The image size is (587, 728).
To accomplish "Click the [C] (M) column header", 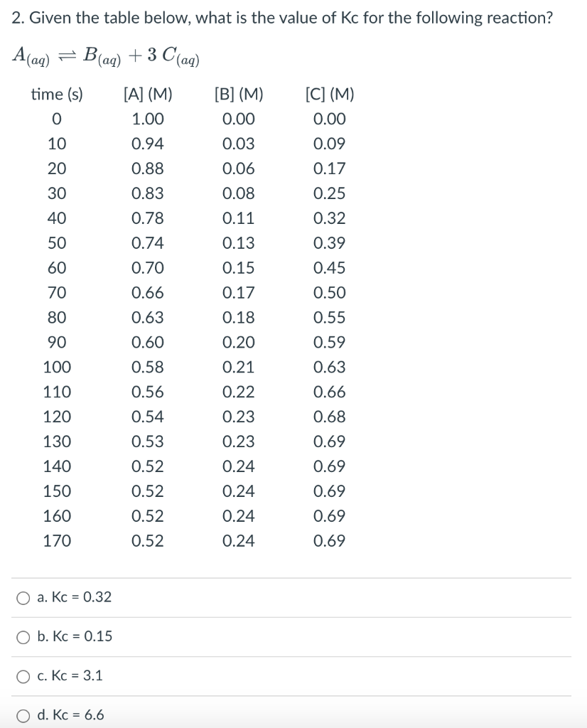I will tap(330, 95).
